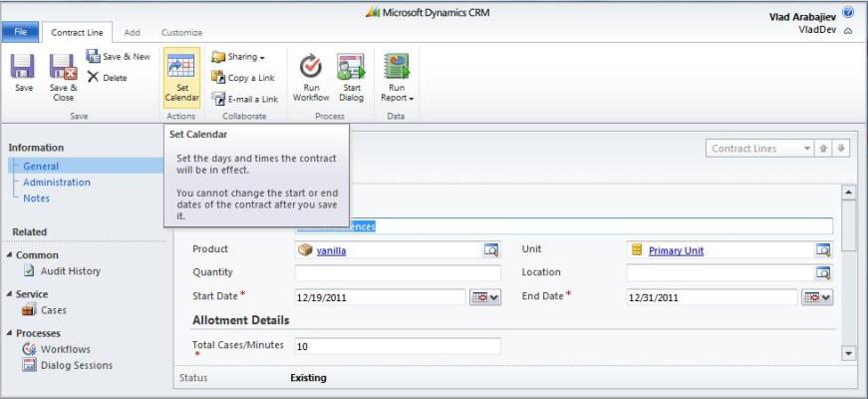Viewport: 868px width, 399px height.
Task: Click the Total Cases/Minutes field
Action: click(x=398, y=346)
